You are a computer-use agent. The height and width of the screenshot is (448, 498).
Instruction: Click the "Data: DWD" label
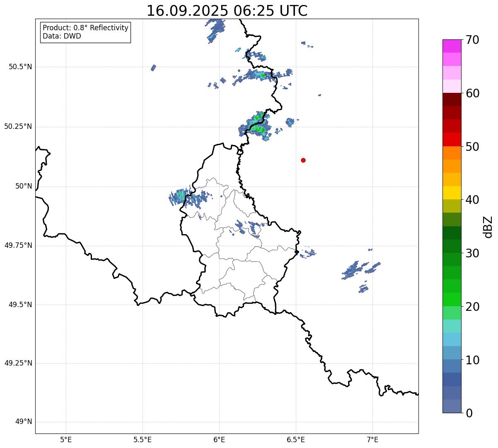tap(62, 36)
